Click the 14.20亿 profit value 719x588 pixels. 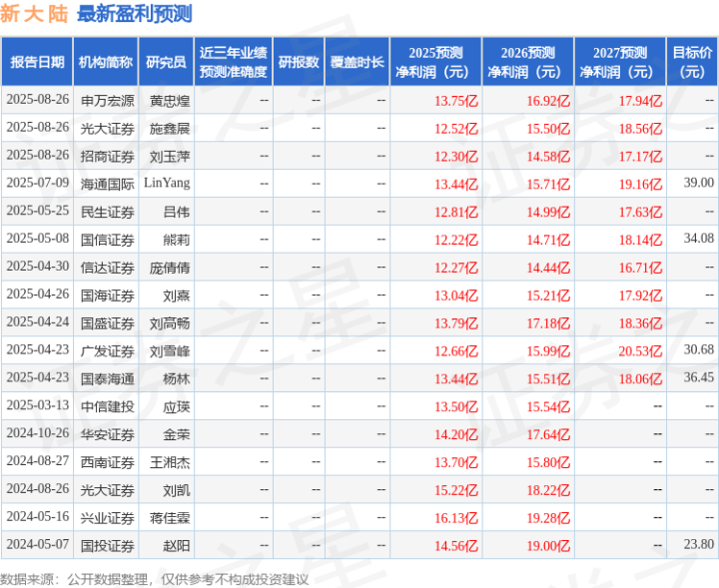click(x=455, y=434)
